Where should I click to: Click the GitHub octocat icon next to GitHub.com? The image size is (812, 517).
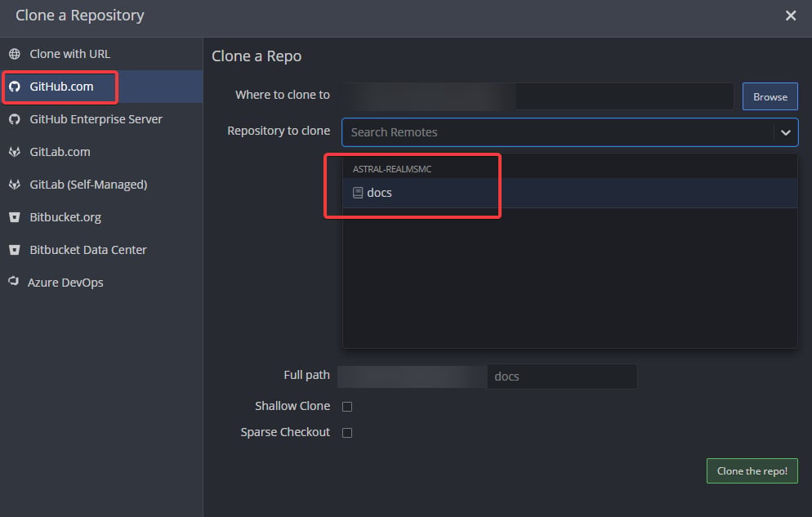click(x=15, y=87)
